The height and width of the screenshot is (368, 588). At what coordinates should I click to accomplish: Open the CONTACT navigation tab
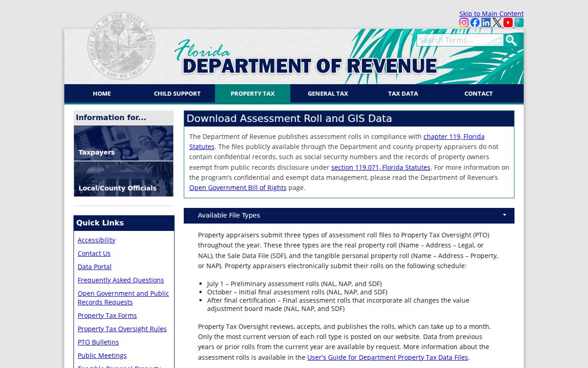[479, 93]
